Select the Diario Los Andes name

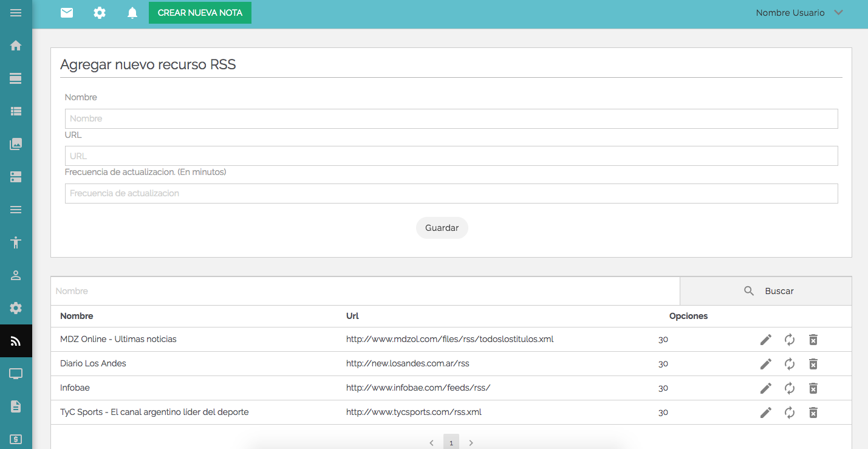pos(93,363)
